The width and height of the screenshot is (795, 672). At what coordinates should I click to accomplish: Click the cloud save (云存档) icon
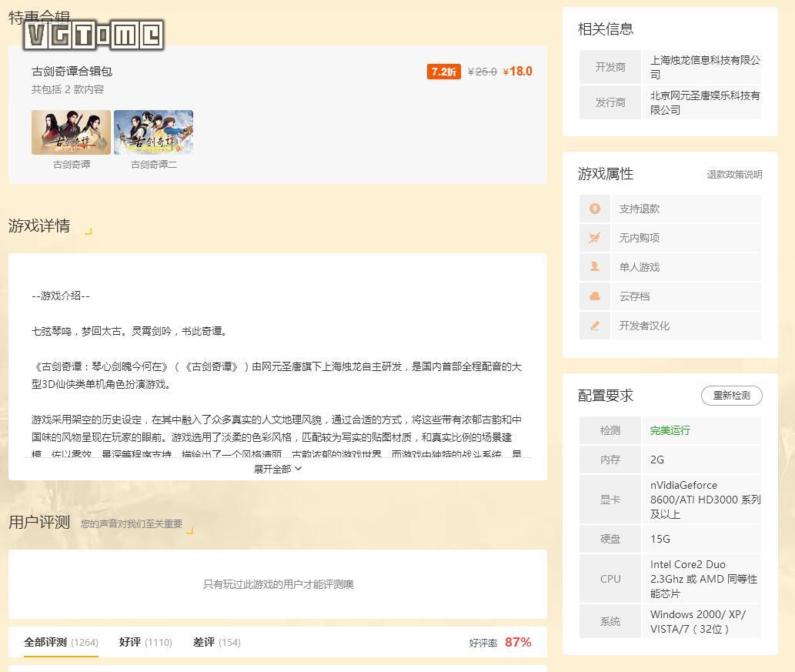coord(594,296)
